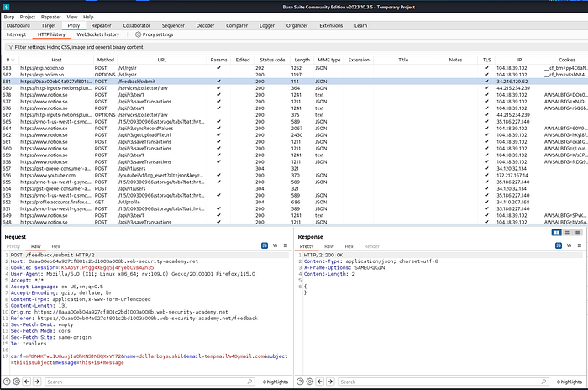Select the side-by-side layout icon

click(556, 233)
